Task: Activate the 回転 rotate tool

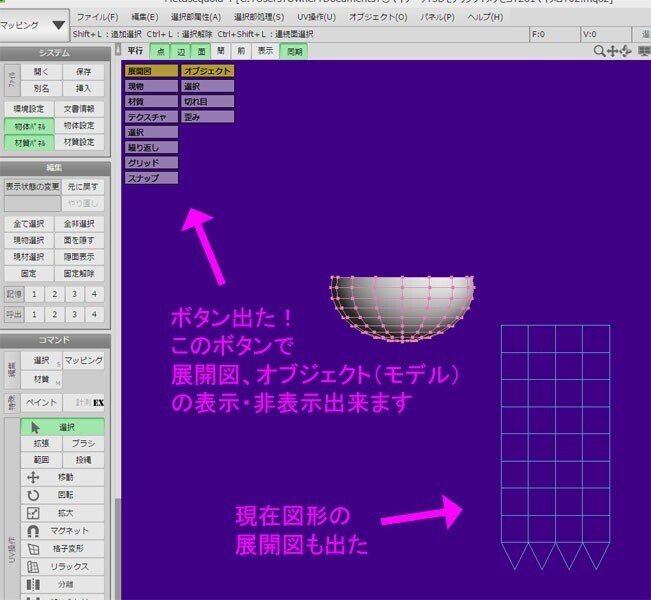Action: click(x=62, y=495)
